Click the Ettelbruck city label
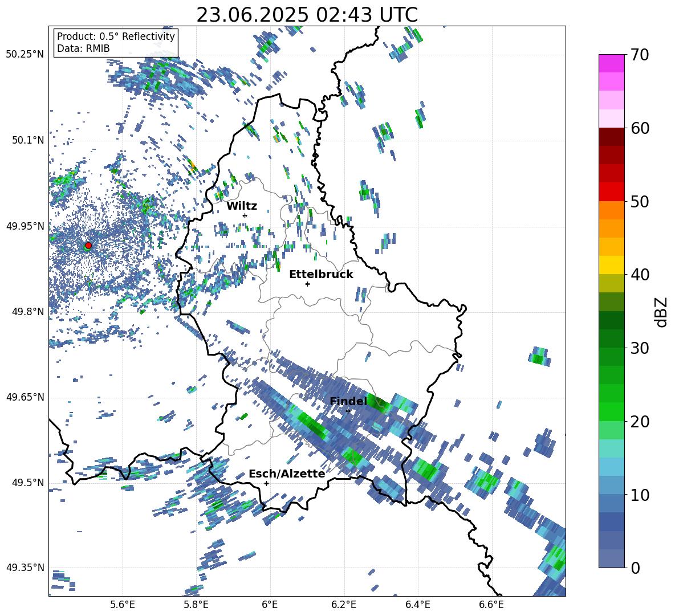The image size is (675, 616). (321, 275)
